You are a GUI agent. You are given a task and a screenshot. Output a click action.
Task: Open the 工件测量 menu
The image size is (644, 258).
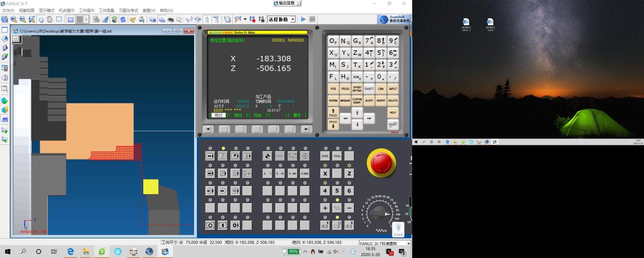coord(107,11)
